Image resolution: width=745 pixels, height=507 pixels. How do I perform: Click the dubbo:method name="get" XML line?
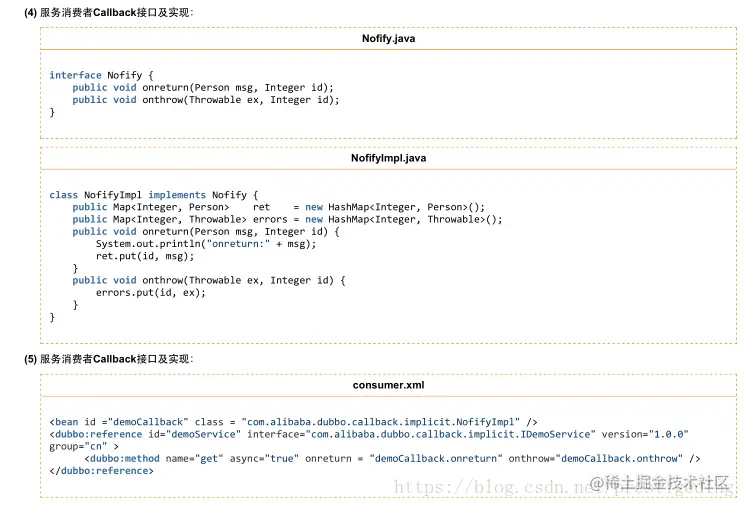tap(392, 459)
